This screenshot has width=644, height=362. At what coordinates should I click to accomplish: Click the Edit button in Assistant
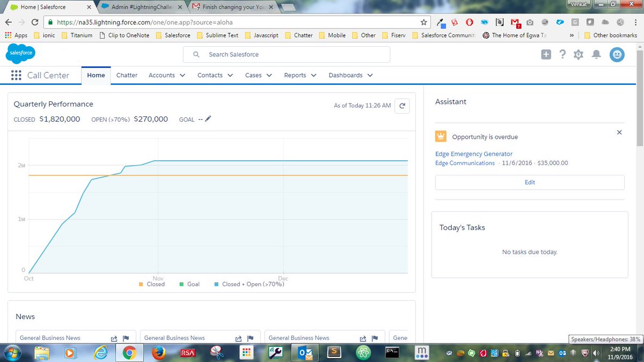pyautogui.click(x=530, y=182)
